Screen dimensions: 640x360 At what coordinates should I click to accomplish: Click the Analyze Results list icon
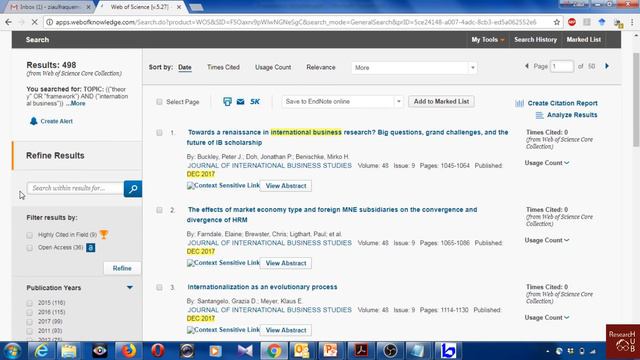pos(539,115)
